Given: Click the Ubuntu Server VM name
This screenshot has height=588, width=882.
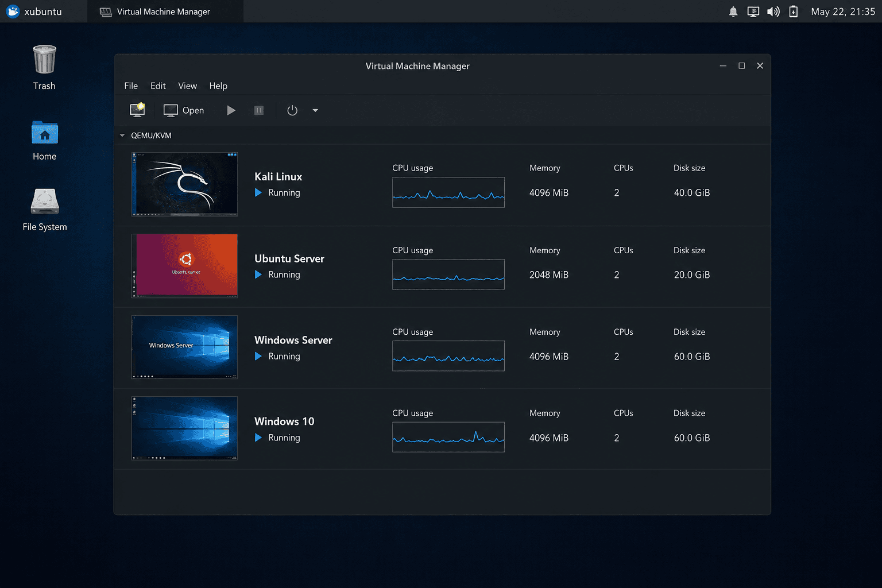Looking at the screenshot, I should [x=289, y=258].
